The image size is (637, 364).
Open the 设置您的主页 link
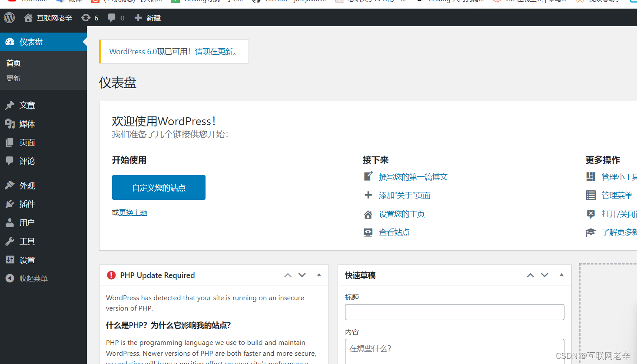402,214
